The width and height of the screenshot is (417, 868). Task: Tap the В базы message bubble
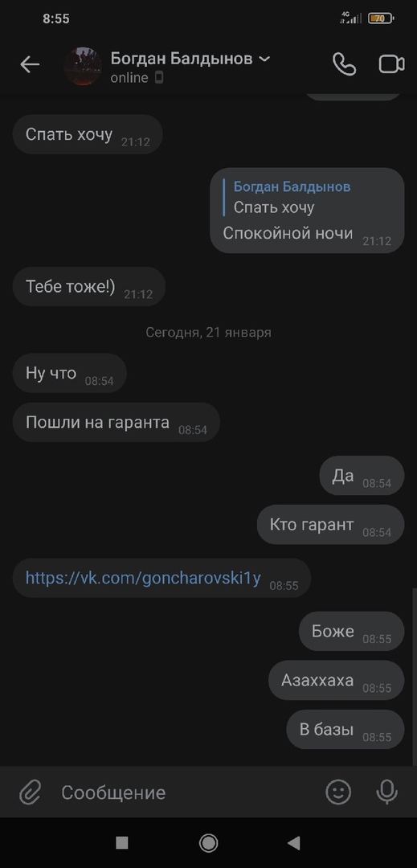point(345,730)
